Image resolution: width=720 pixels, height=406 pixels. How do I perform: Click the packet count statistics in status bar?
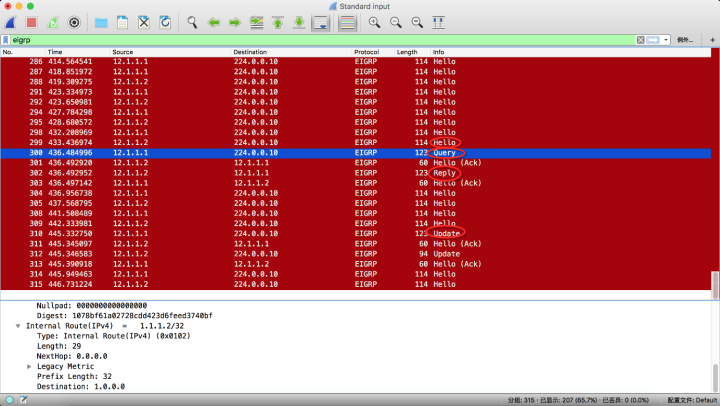tap(578, 400)
